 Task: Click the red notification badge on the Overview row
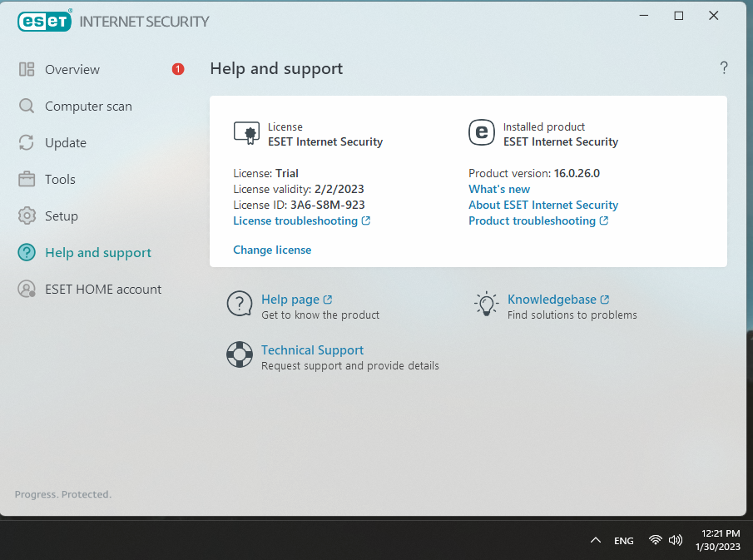coord(178,69)
